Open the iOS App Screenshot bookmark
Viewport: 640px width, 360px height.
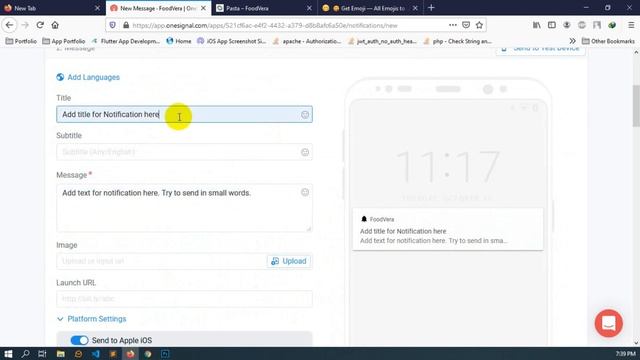(231, 41)
